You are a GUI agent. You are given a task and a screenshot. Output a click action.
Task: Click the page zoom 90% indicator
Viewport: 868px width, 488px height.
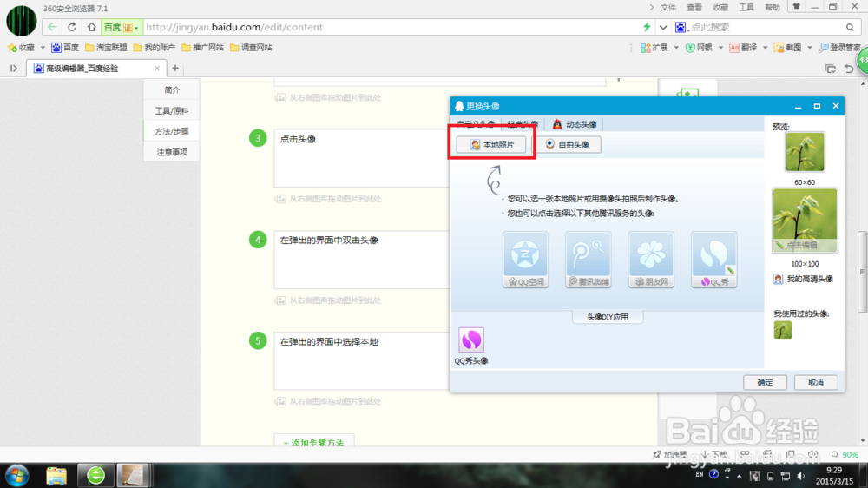coord(845,454)
